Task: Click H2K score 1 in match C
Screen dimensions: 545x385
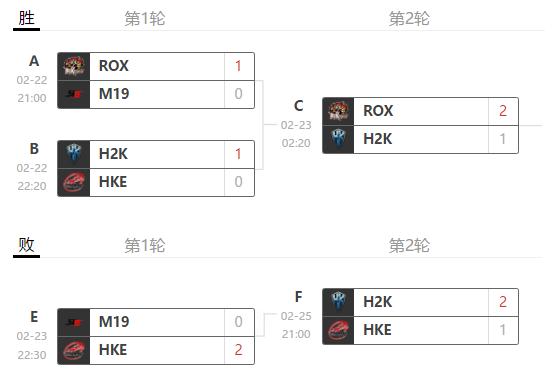Action: pyautogui.click(x=503, y=139)
